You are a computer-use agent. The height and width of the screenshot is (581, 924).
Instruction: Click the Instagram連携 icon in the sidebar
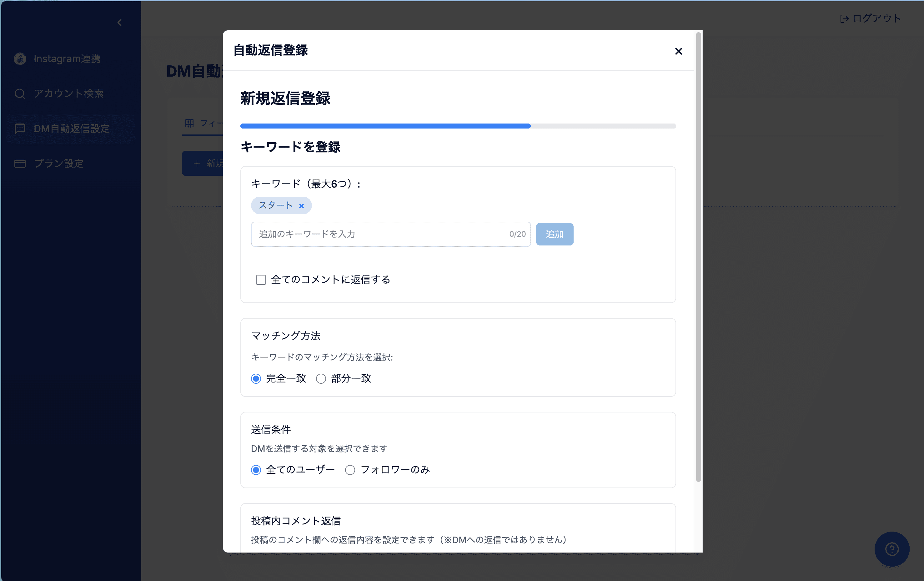(20, 58)
